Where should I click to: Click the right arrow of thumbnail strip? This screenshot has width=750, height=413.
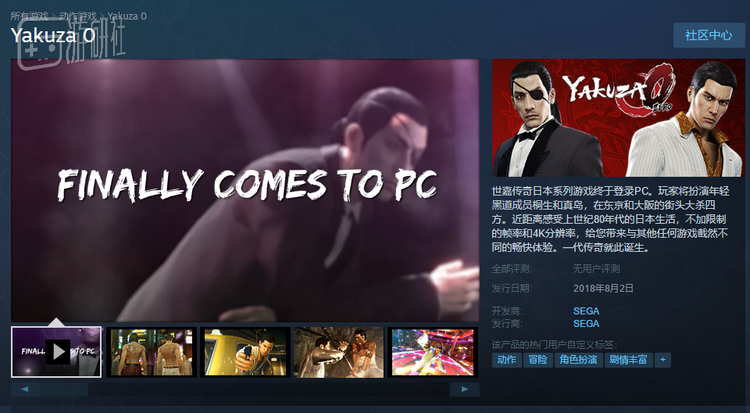tap(464, 389)
